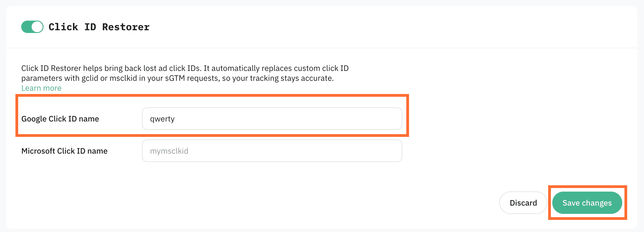The image size is (644, 232).
Task: Click the Google Click ID name label
Action: pos(60,119)
